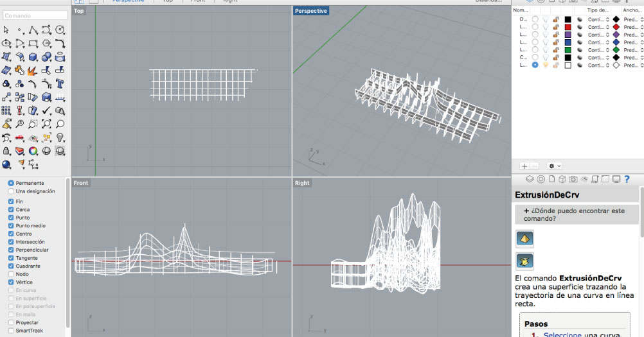Click the red car icon
Viewport: 644px width, 337px height.
coord(19,138)
